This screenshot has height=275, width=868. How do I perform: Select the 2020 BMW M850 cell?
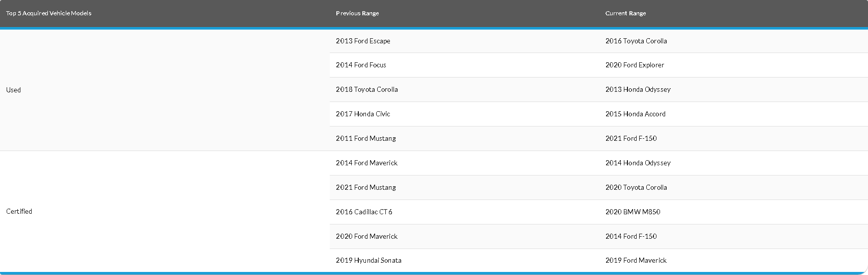pos(633,212)
